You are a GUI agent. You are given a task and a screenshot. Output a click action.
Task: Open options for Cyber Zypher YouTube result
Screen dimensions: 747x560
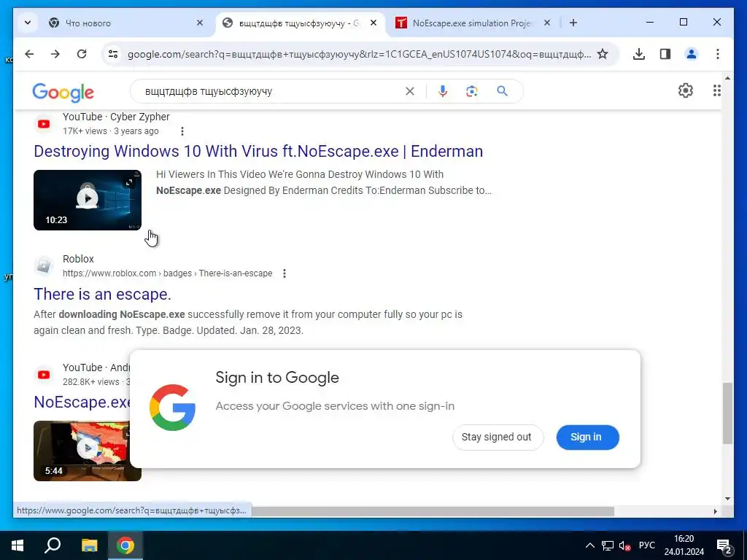point(182,131)
